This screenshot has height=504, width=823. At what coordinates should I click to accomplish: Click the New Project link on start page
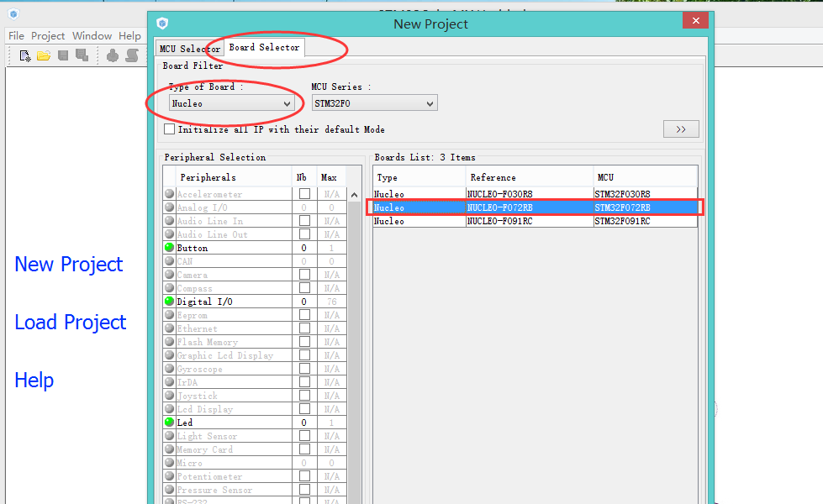click(69, 265)
